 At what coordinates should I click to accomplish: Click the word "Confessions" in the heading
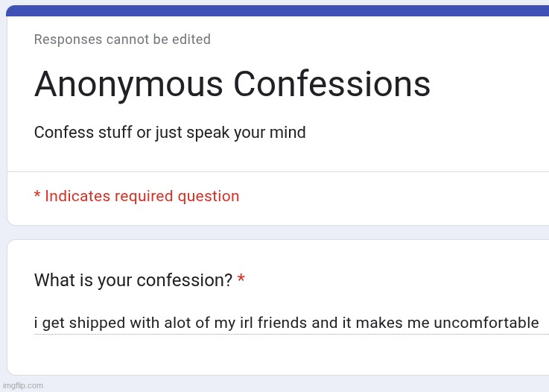331,85
